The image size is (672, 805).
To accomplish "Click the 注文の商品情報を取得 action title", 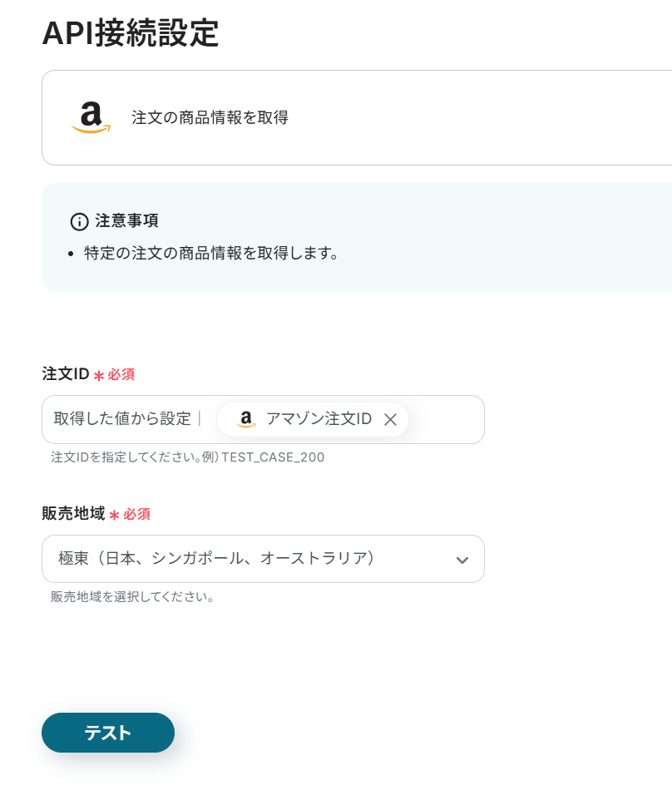I will pyautogui.click(x=210, y=117).
